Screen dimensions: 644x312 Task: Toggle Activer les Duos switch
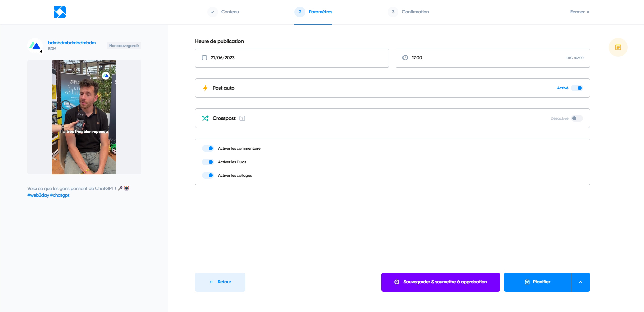pos(208,162)
